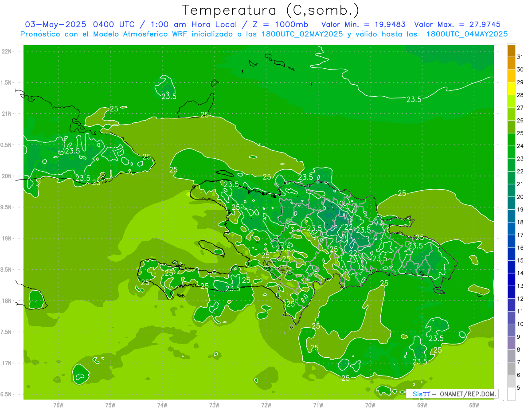532x411 pixels.
Task: Pick the dark orange swatch above 31
Action: [x=511, y=51]
